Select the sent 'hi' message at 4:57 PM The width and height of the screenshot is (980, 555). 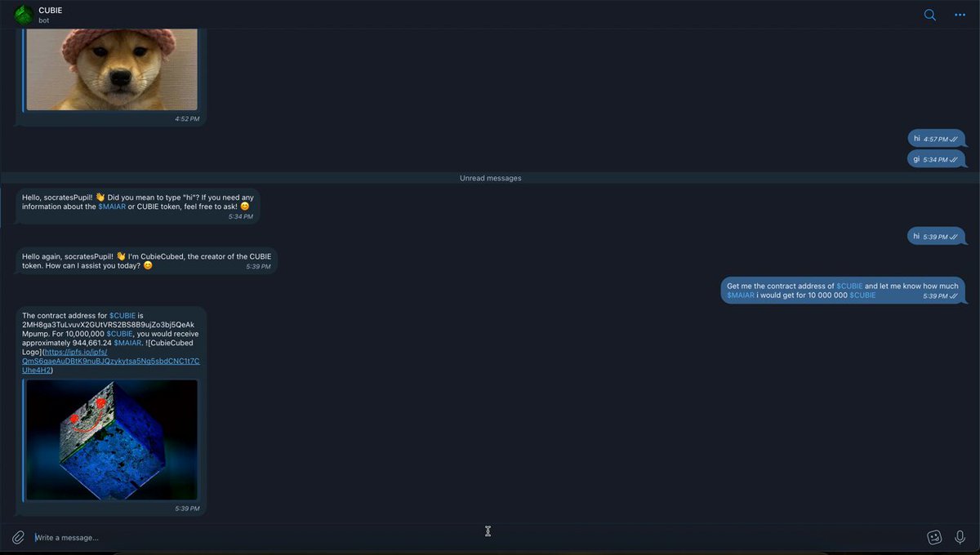936,139
